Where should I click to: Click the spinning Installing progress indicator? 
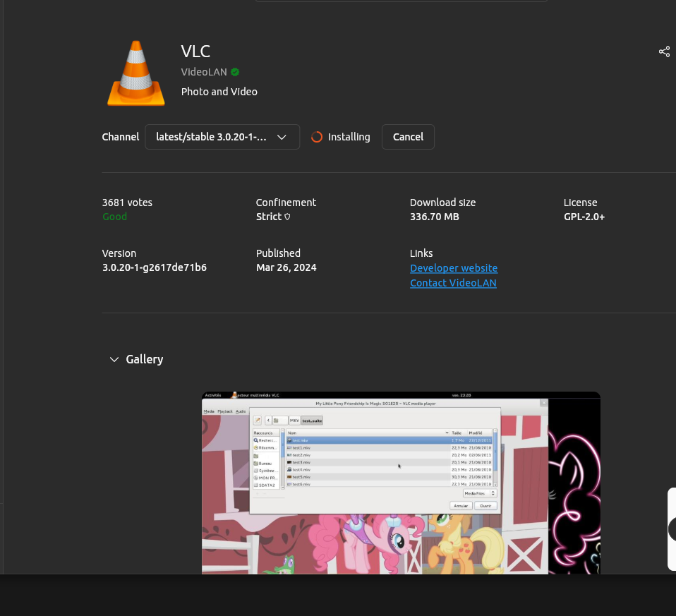tap(317, 137)
